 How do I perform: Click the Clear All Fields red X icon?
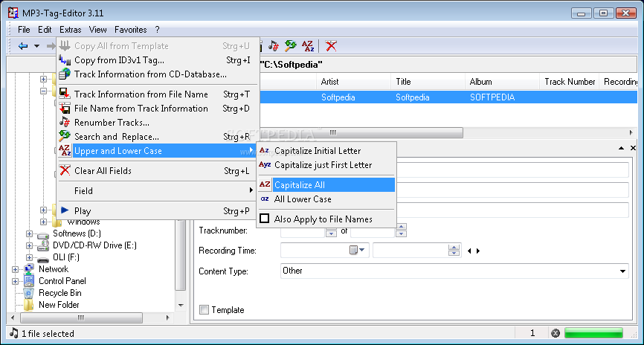point(65,170)
